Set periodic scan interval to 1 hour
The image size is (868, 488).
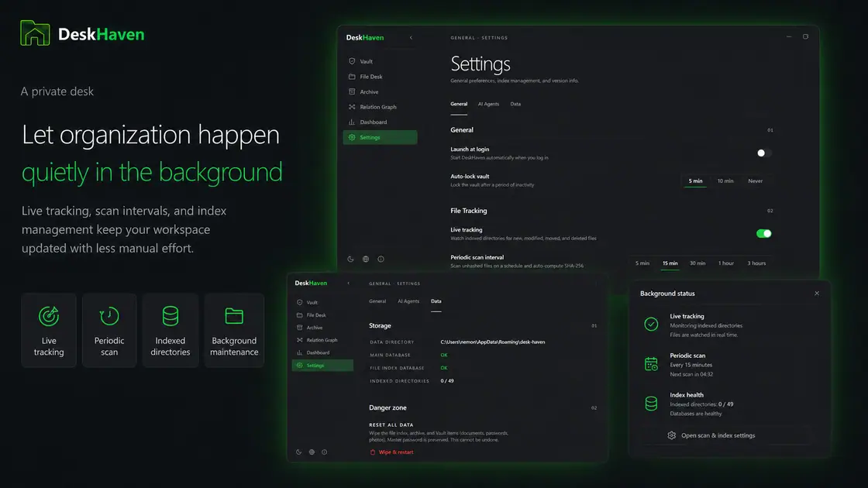[725, 263]
